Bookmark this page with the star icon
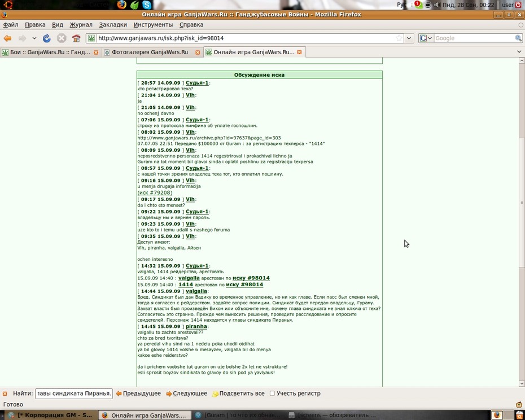The image size is (525, 420). [x=399, y=38]
